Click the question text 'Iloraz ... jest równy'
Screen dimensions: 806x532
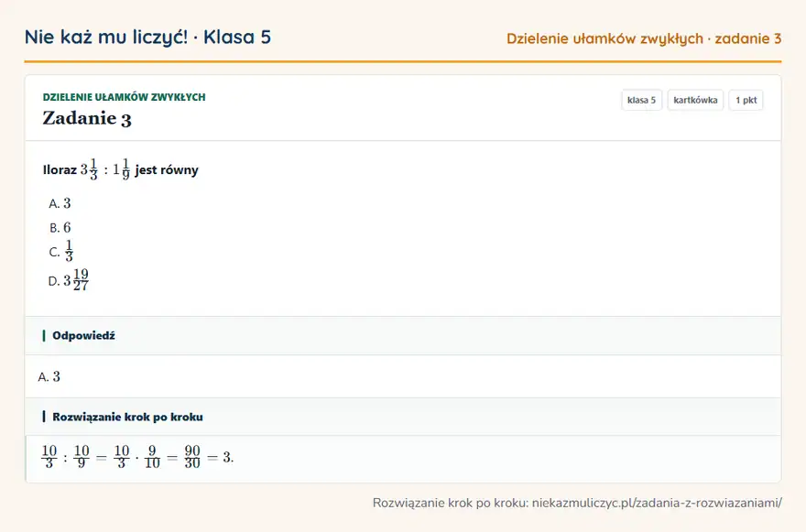coord(121,169)
